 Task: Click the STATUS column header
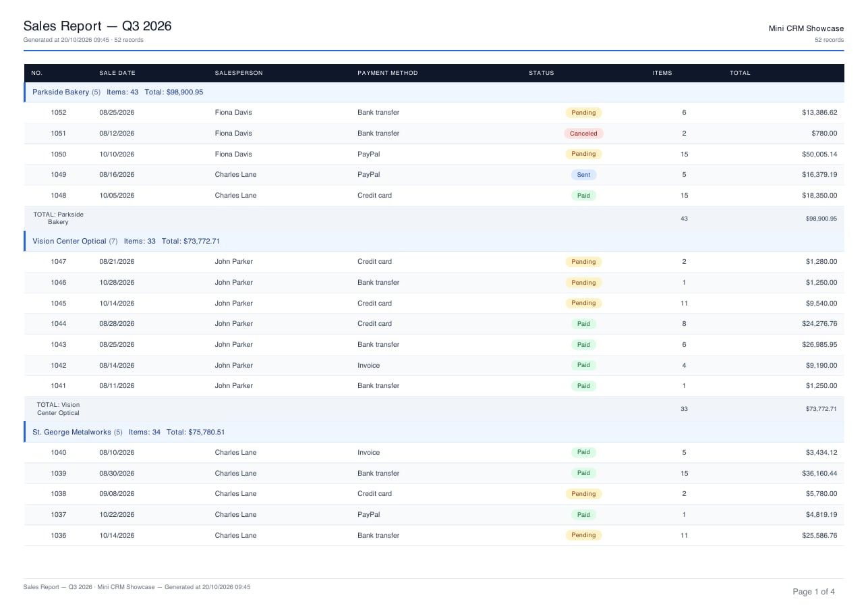542,73
